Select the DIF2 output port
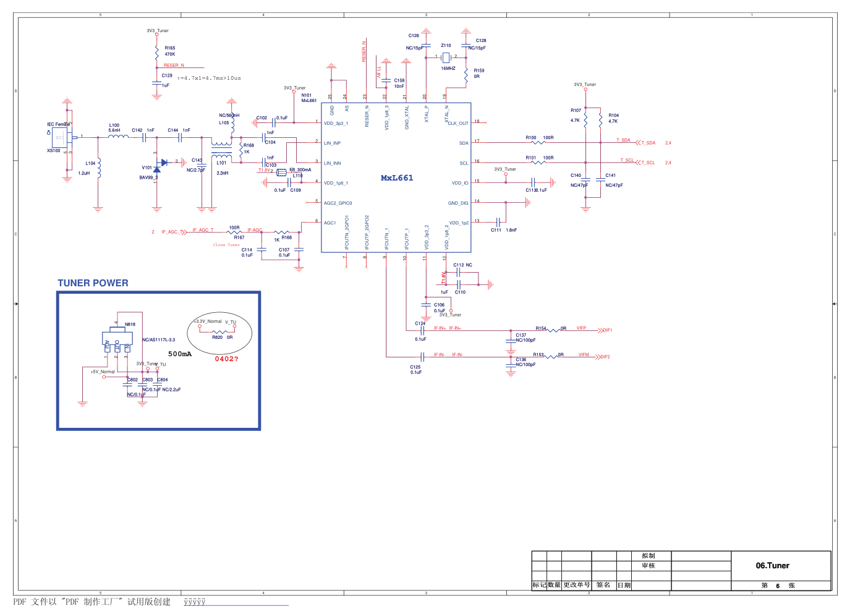Viewport: 868px width, 614px height. 605,357
